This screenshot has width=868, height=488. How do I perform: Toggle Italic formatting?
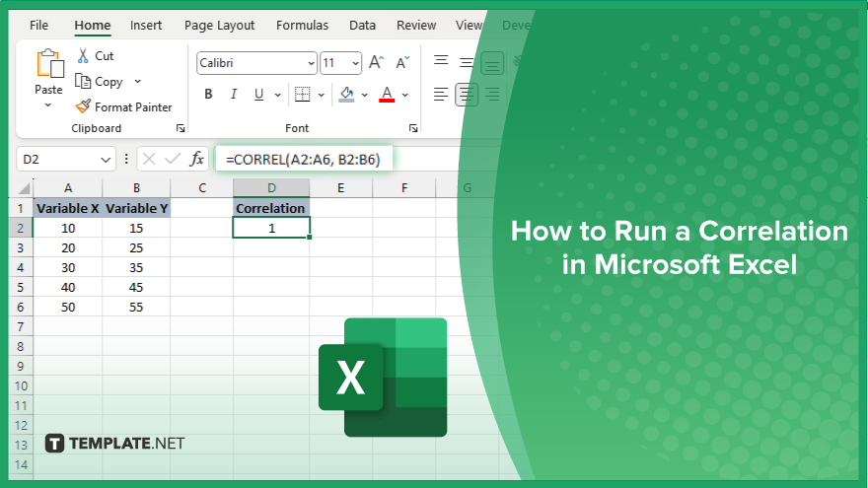[234, 94]
